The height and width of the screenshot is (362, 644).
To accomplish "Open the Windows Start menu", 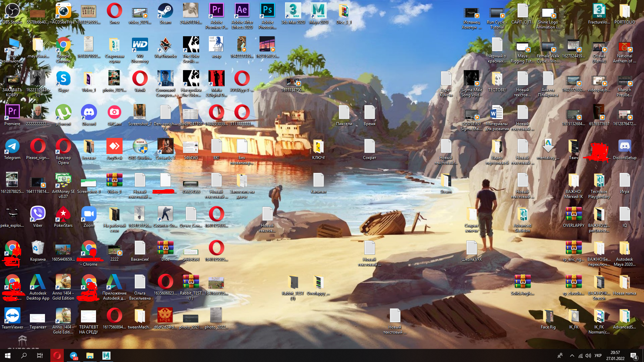I will point(8,356).
